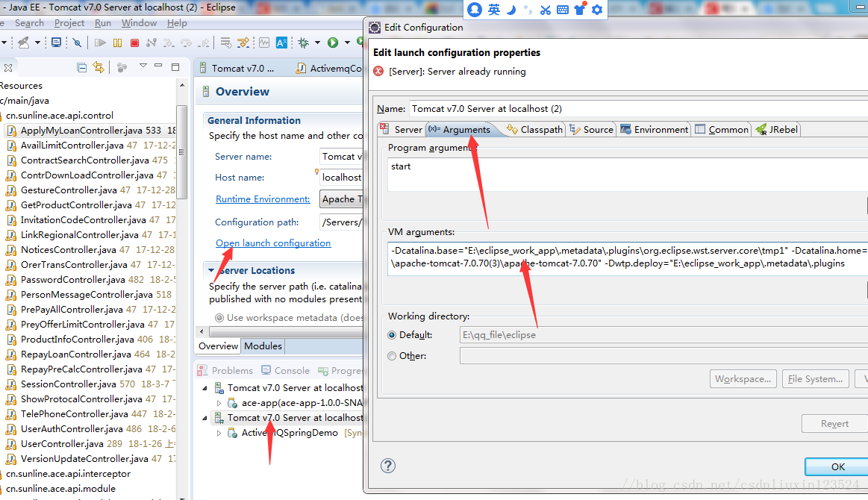
Task: Click the Revert button
Action: (834, 424)
